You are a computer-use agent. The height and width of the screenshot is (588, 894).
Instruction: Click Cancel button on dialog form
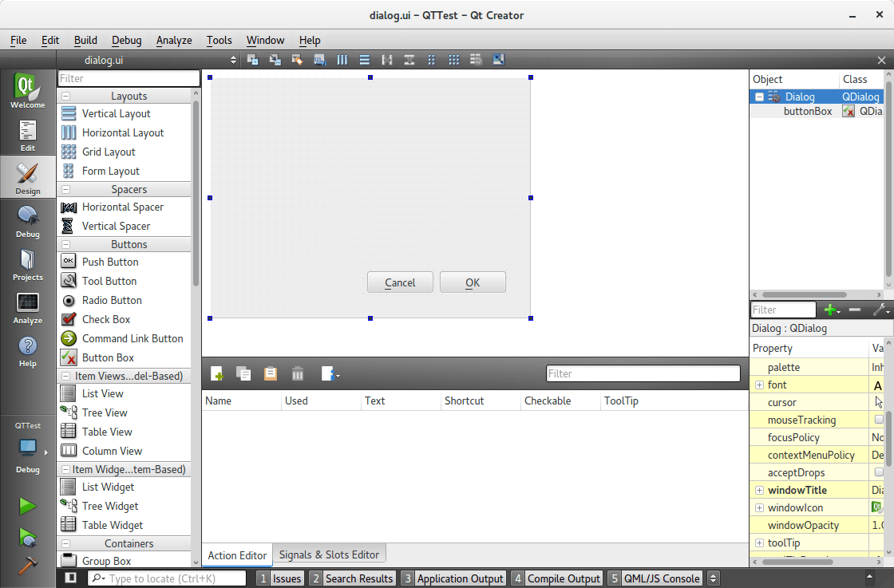pos(400,282)
